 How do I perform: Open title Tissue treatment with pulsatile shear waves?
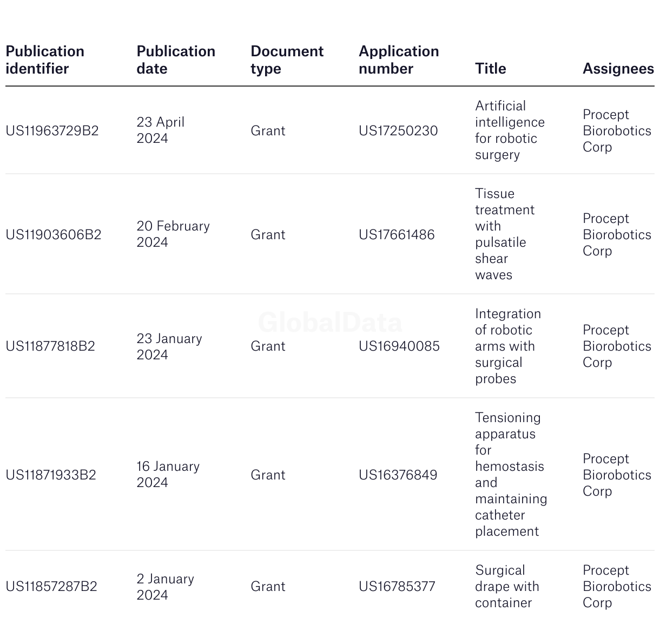(x=504, y=234)
